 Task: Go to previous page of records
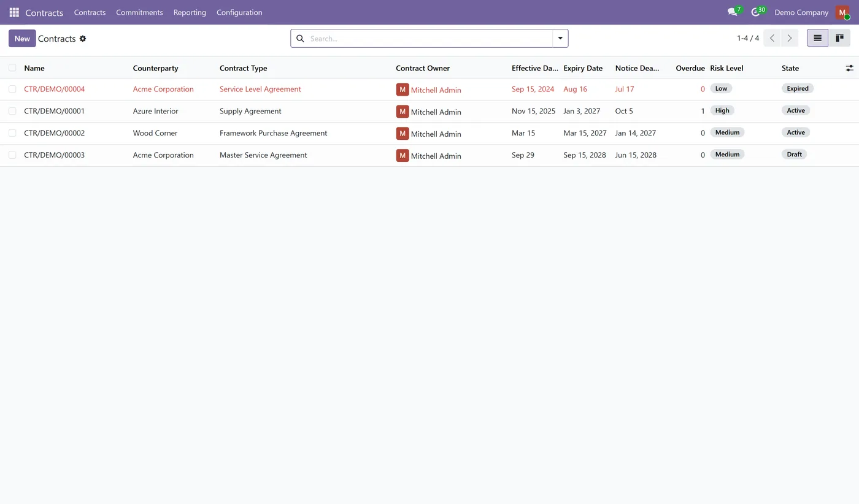tap(772, 38)
